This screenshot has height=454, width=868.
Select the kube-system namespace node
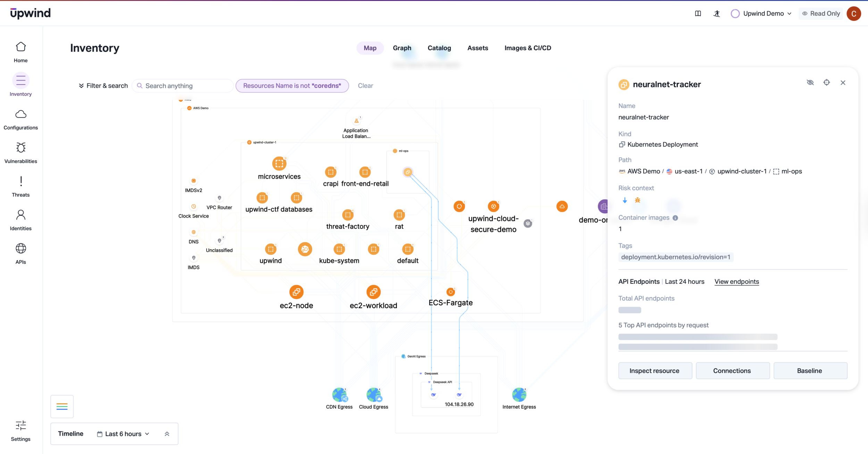tap(339, 249)
